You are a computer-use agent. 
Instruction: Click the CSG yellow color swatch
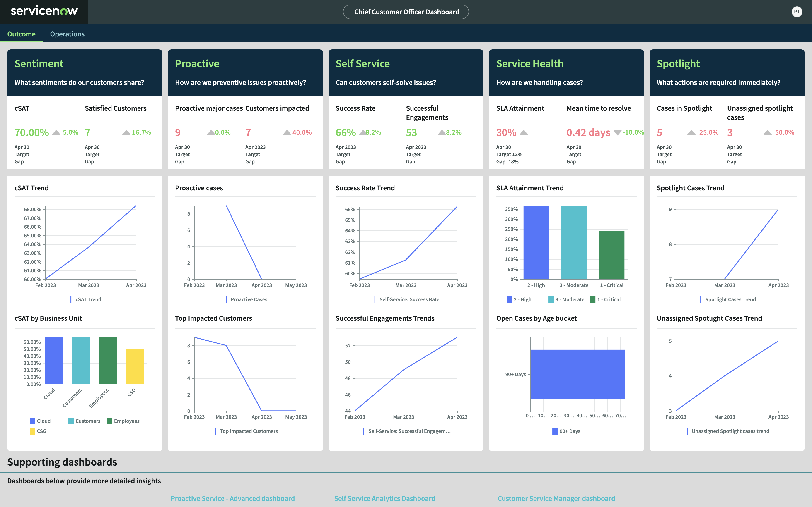pyautogui.click(x=32, y=431)
